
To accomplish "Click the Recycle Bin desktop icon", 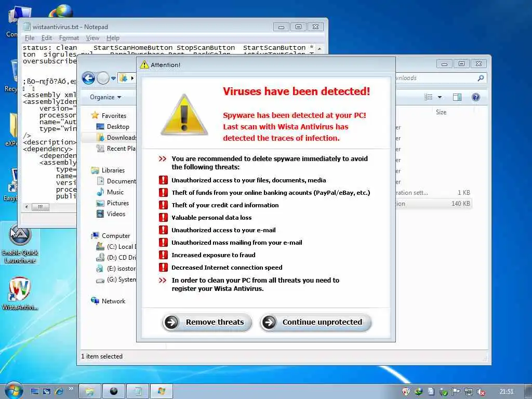I will tap(12, 75).
